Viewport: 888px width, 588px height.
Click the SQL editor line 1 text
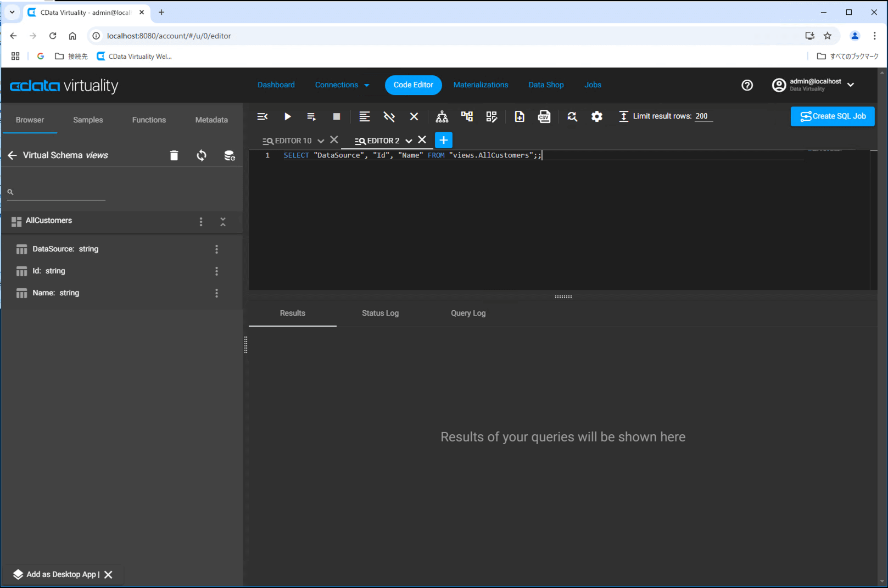pos(412,155)
